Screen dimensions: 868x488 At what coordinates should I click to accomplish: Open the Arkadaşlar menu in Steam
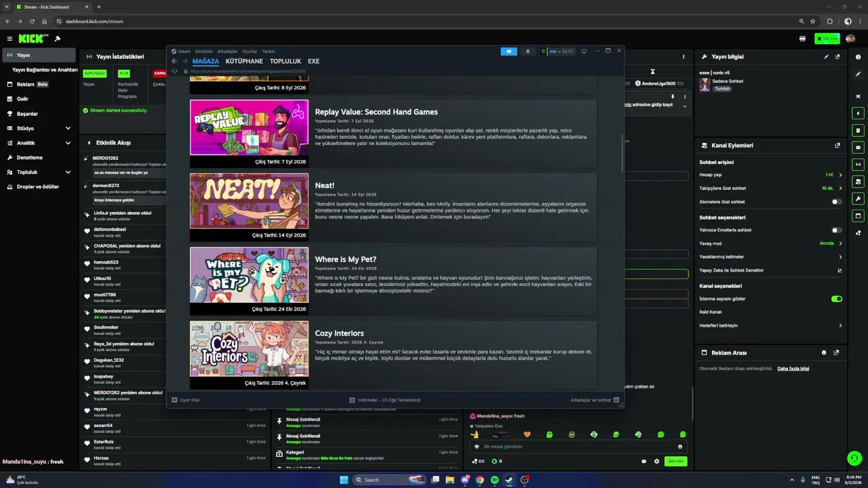tap(227, 52)
